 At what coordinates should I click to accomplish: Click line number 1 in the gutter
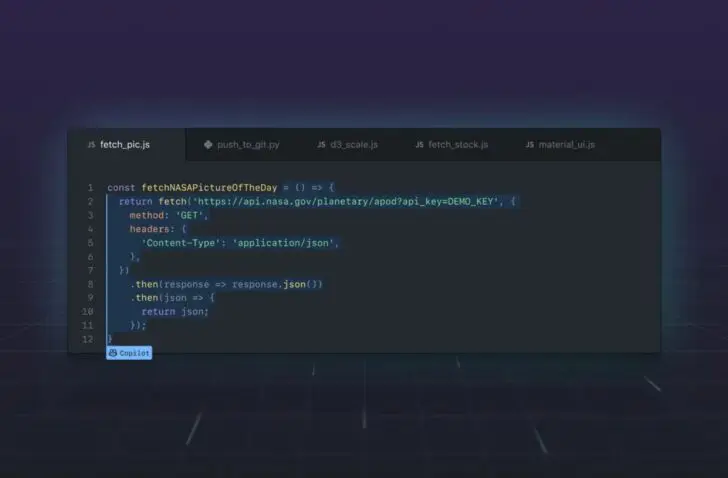(91, 188)
